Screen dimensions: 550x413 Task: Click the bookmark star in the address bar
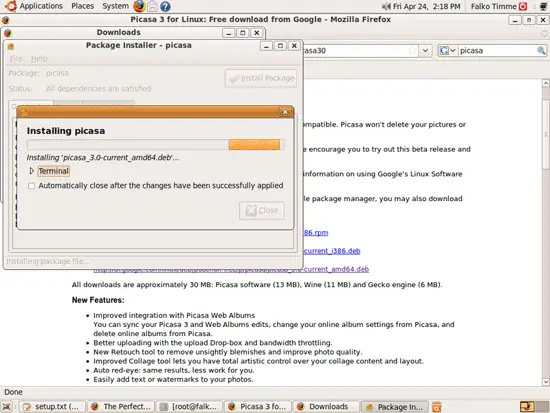(412, 51)
